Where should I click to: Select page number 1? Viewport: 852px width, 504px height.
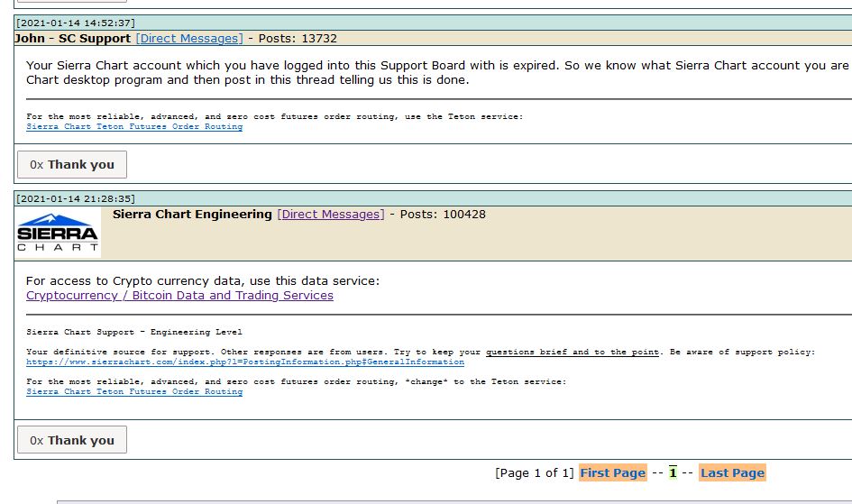click(673, 472)
